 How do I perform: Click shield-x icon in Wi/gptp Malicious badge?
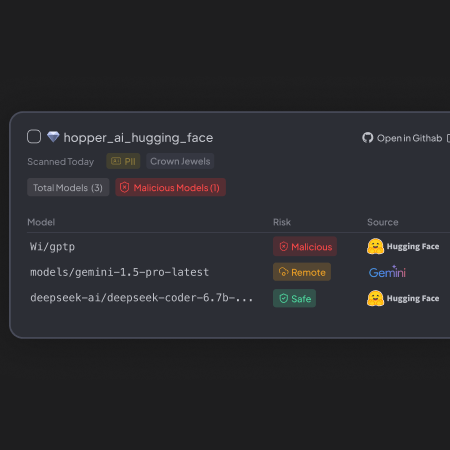pos(283,246)
